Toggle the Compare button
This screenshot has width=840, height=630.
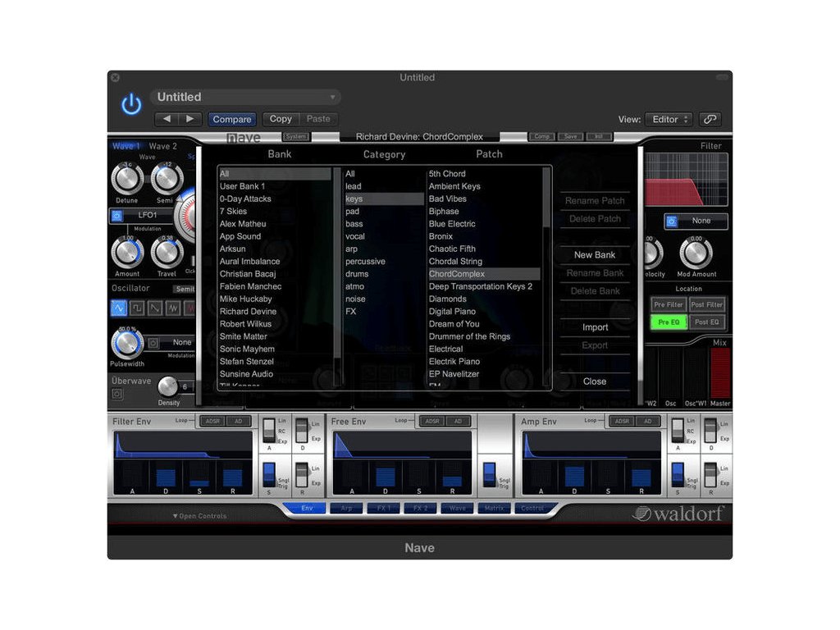(x=232, y=119)
